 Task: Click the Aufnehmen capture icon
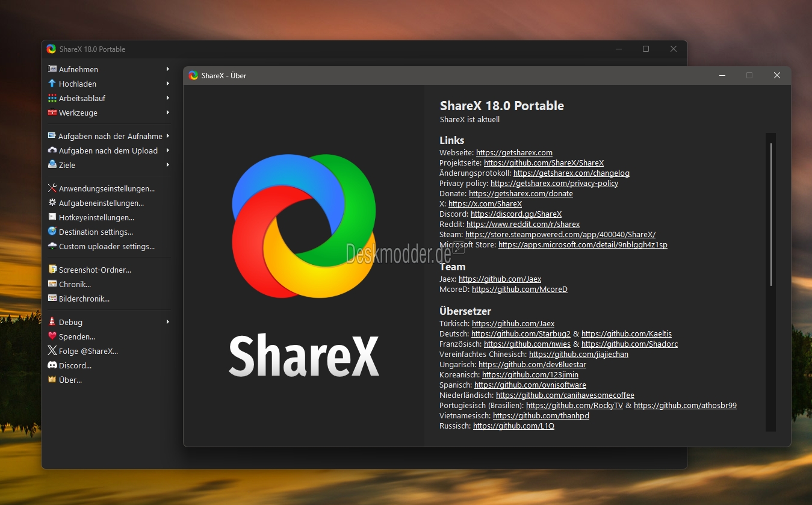click(52, 69)
